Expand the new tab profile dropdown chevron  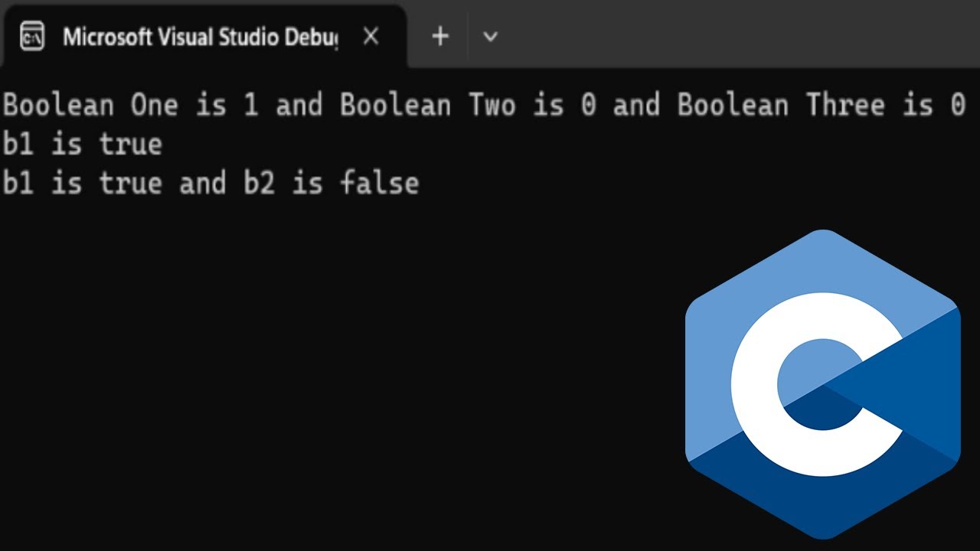491,36
